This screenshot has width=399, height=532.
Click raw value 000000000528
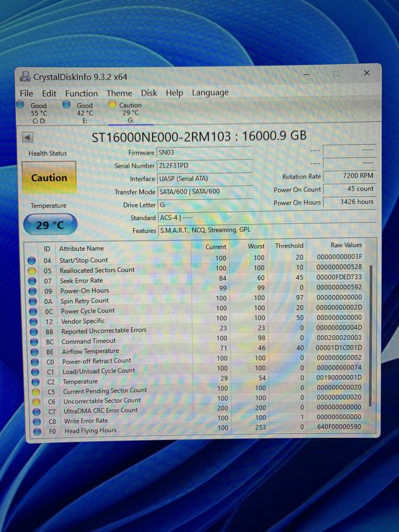coord(339,267)
